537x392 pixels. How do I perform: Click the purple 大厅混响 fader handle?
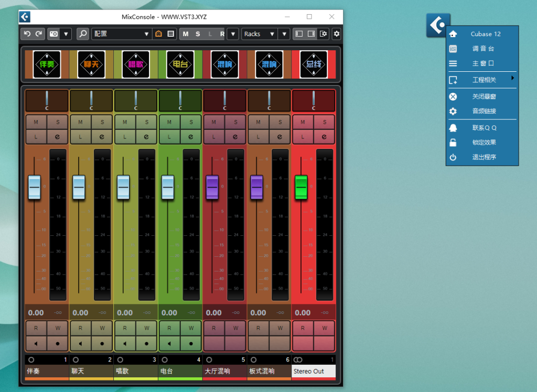click(212, 187)
